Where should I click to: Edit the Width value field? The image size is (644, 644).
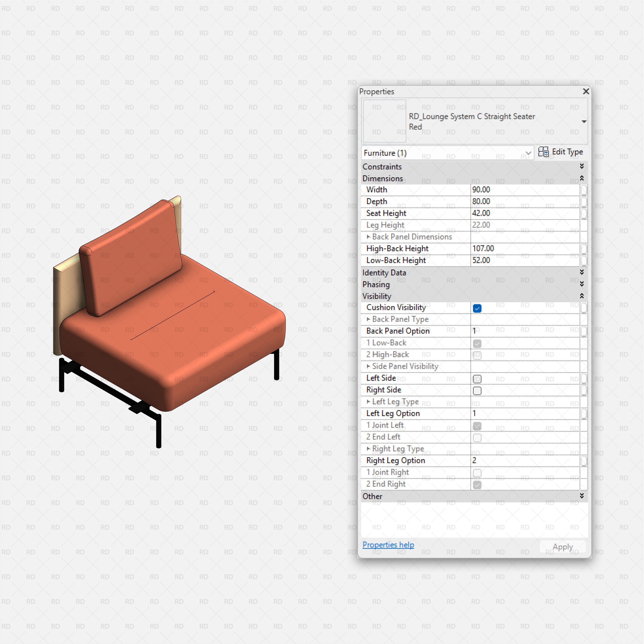tap(517, 189)
